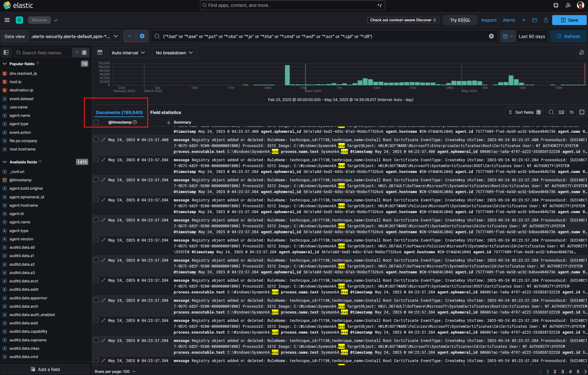Filter field names by type icon
Screen dimensions: 588x375
tap(81, 53)
